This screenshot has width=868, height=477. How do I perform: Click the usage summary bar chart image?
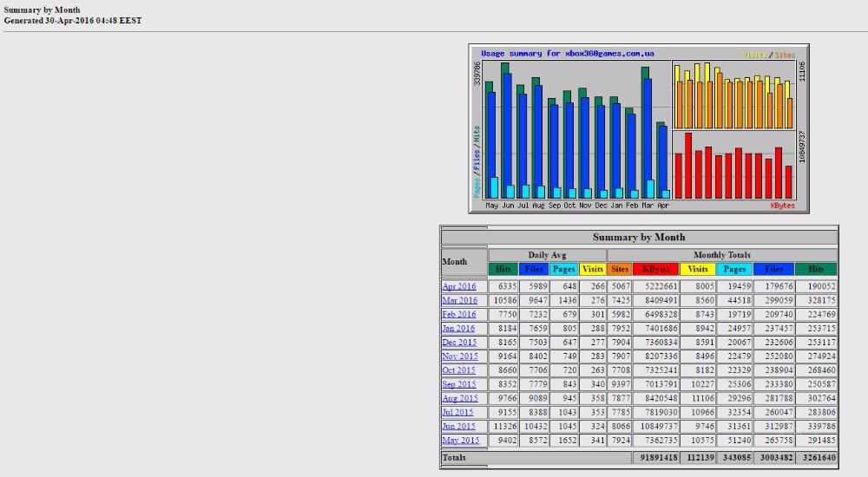point(639,128)
